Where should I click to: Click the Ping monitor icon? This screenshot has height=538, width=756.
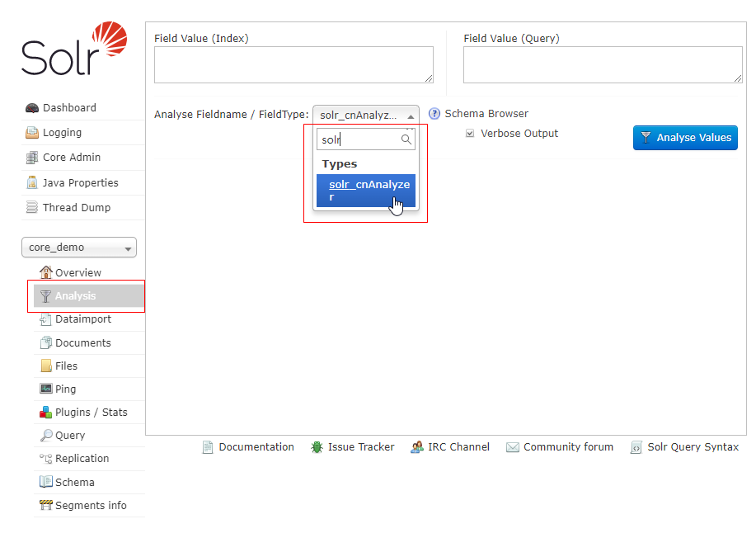click(46, 389)
